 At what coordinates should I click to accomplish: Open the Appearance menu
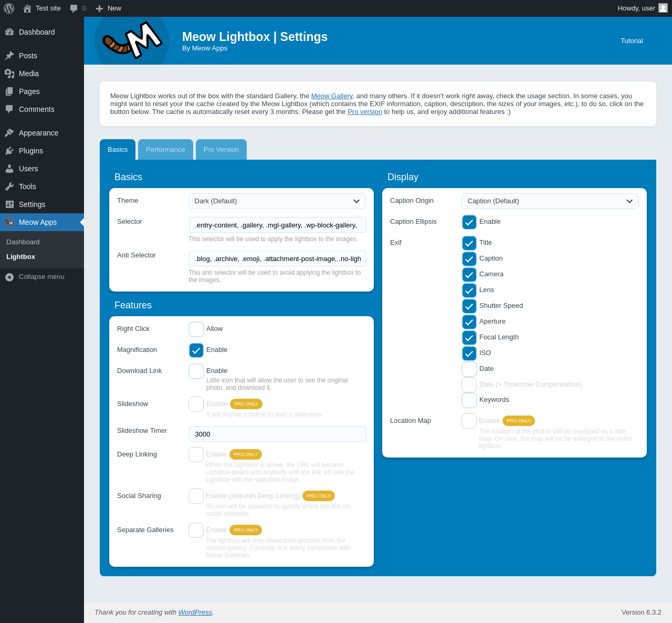coord(42,133)
